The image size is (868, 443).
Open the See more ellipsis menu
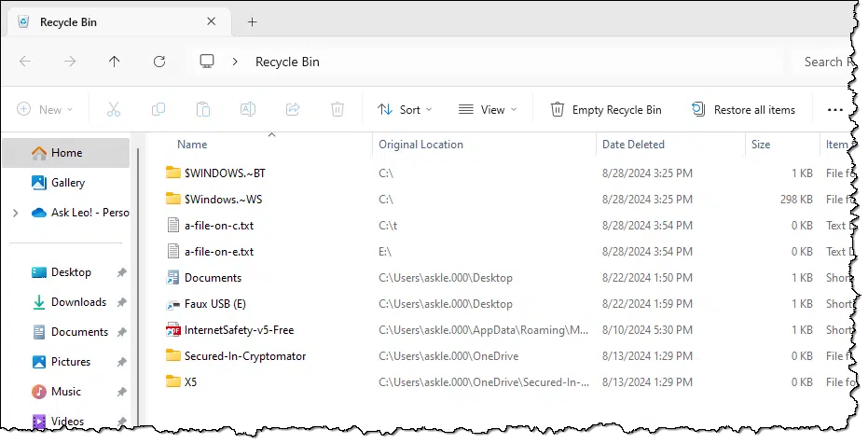pos(834,110)
